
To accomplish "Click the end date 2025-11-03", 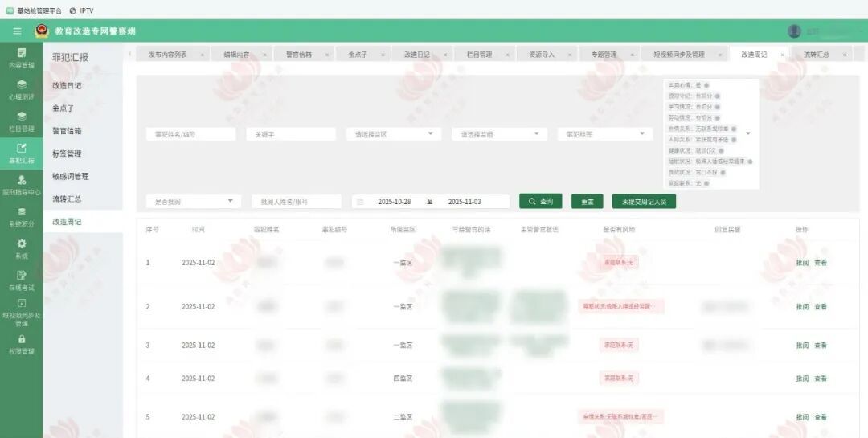I will coord(465,202).
